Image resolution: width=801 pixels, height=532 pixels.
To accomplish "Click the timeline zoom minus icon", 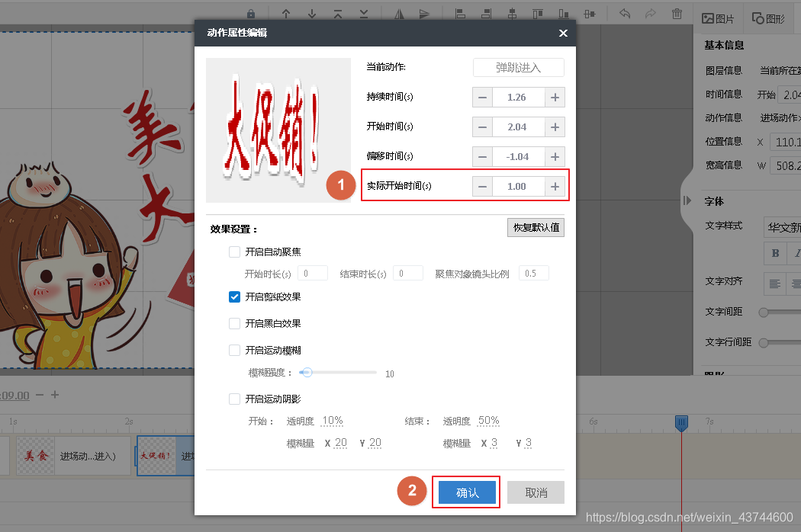I will (40, 395).
